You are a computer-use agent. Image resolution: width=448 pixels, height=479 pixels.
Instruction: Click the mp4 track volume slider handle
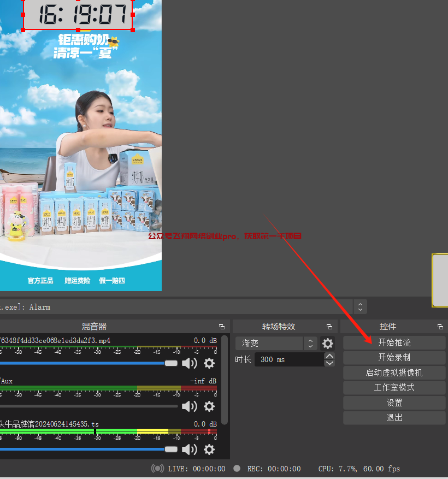171,363
